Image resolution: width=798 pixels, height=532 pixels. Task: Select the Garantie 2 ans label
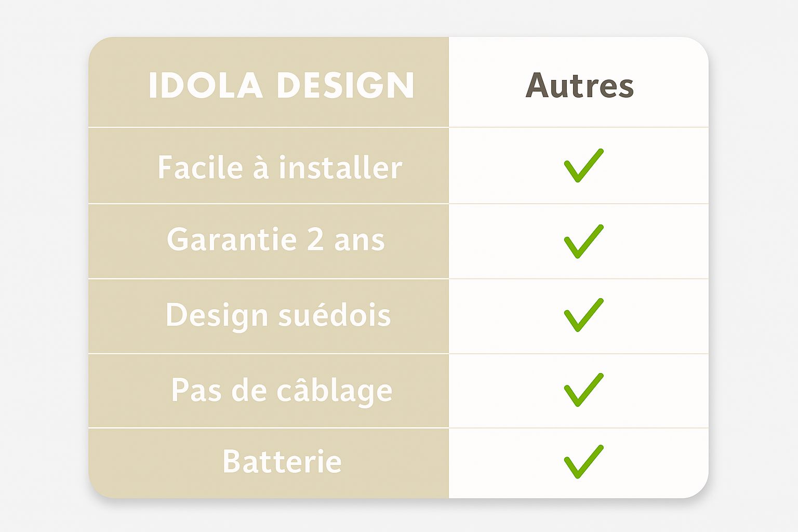pyautogui.click(x=275, y=240)
